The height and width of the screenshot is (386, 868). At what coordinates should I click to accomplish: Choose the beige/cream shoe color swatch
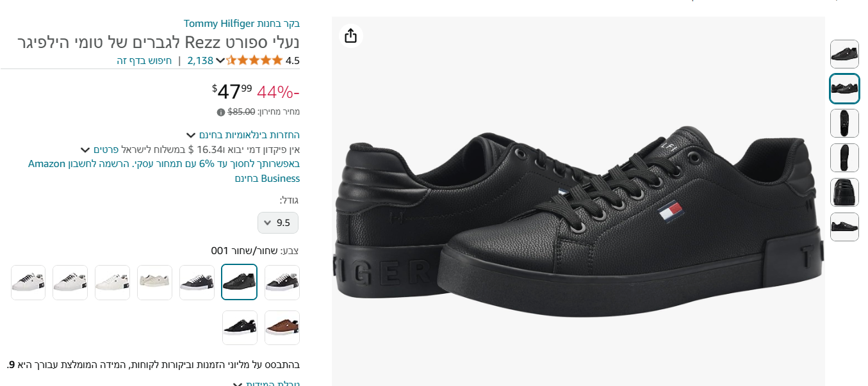point(154,282)
